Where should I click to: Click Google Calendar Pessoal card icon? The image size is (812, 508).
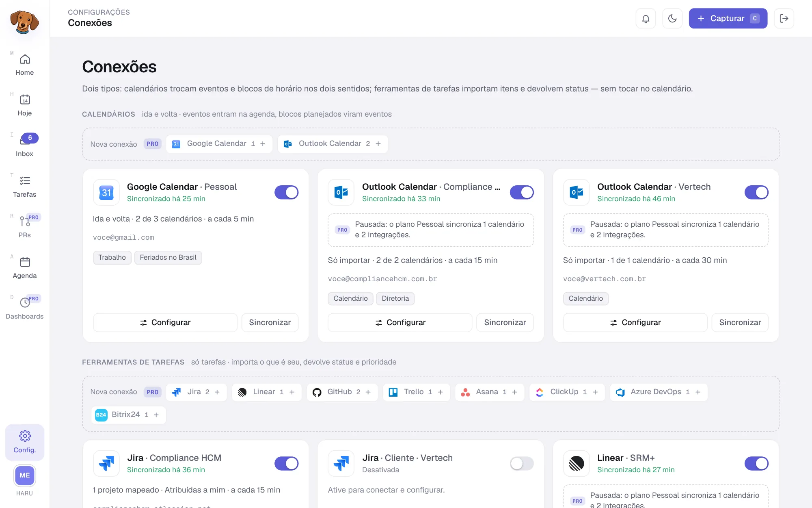tap(106, 193)
